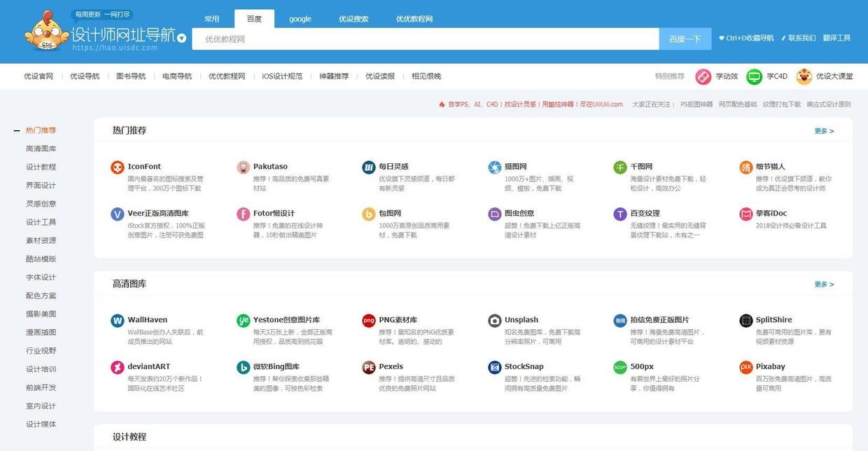Screen dimensions: 868x451
Task: Click the Fotor懒设计 pink icon
Action: [x=243, y=214]
